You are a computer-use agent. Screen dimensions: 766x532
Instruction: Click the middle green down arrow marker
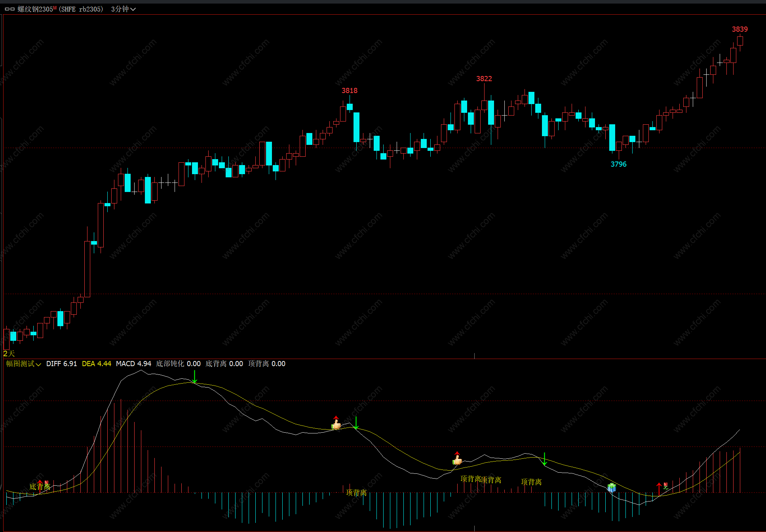pos(356,423)
